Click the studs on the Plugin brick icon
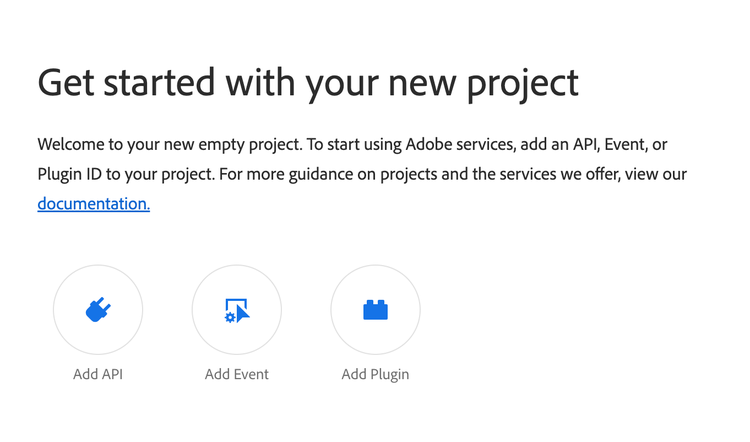 (x=375, y=303)
